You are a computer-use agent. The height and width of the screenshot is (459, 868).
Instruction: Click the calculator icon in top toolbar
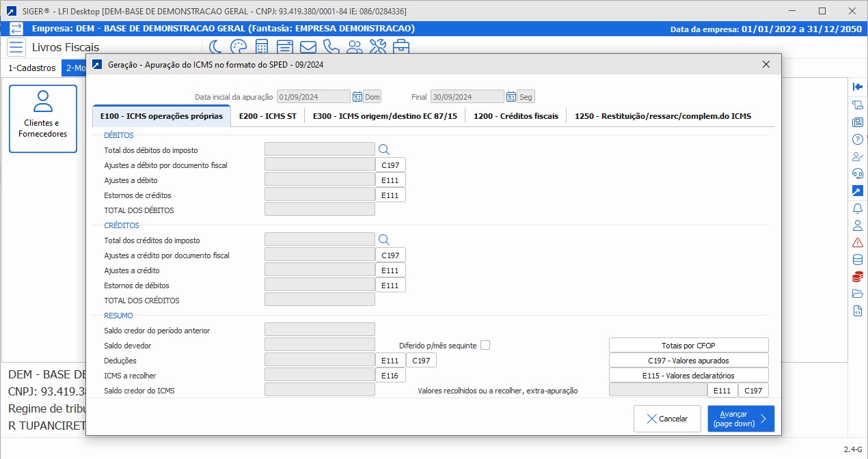coord(261,47)
